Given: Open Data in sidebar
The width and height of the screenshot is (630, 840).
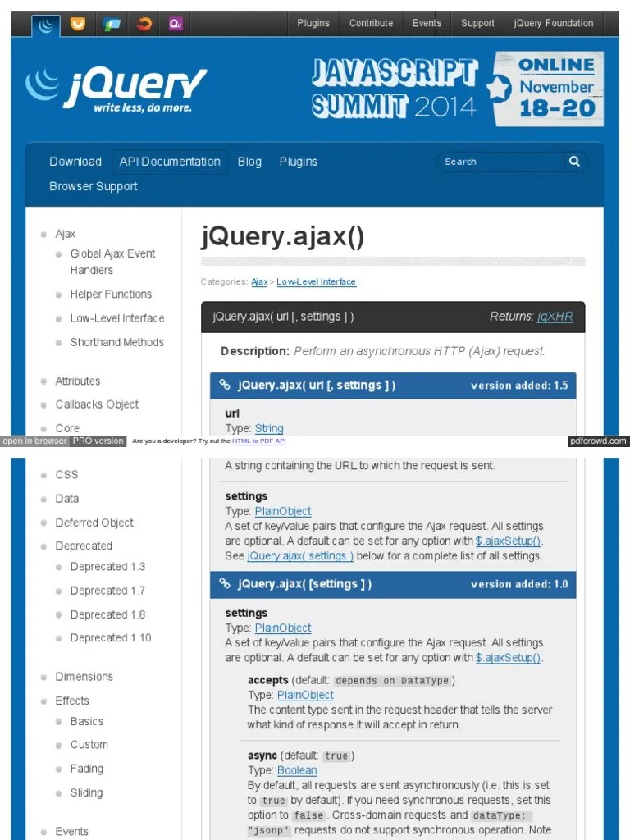Looking at the screenshot, I should point(67,499).
